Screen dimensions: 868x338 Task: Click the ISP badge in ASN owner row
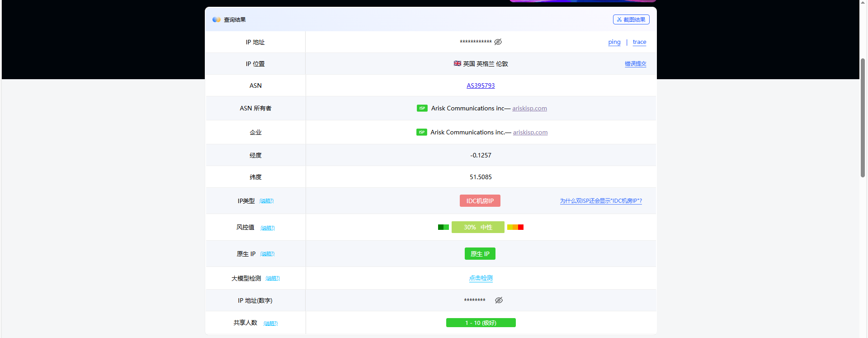(x=422, y=108)
